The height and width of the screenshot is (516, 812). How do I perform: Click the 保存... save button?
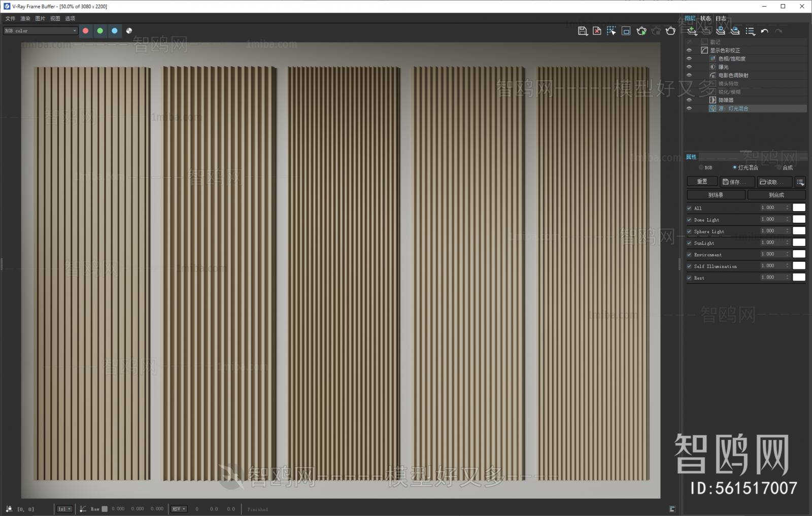tap(737, 182)
